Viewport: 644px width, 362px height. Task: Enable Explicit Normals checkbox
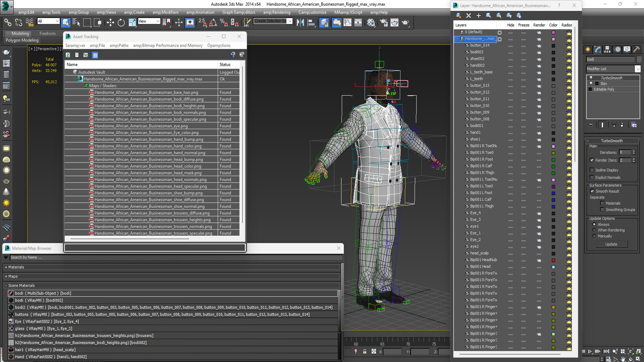click(592, 177)
